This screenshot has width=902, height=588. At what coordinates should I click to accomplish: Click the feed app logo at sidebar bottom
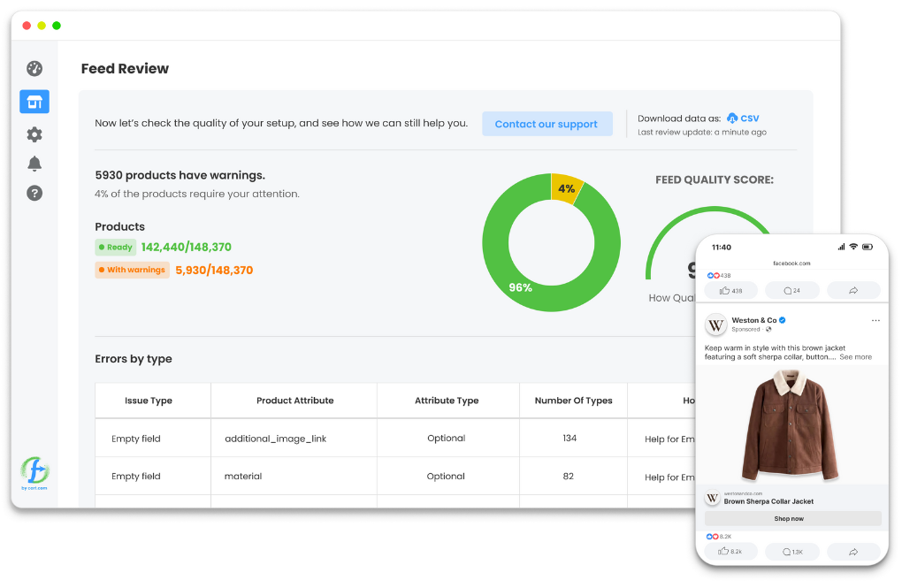tap(35, 470)
